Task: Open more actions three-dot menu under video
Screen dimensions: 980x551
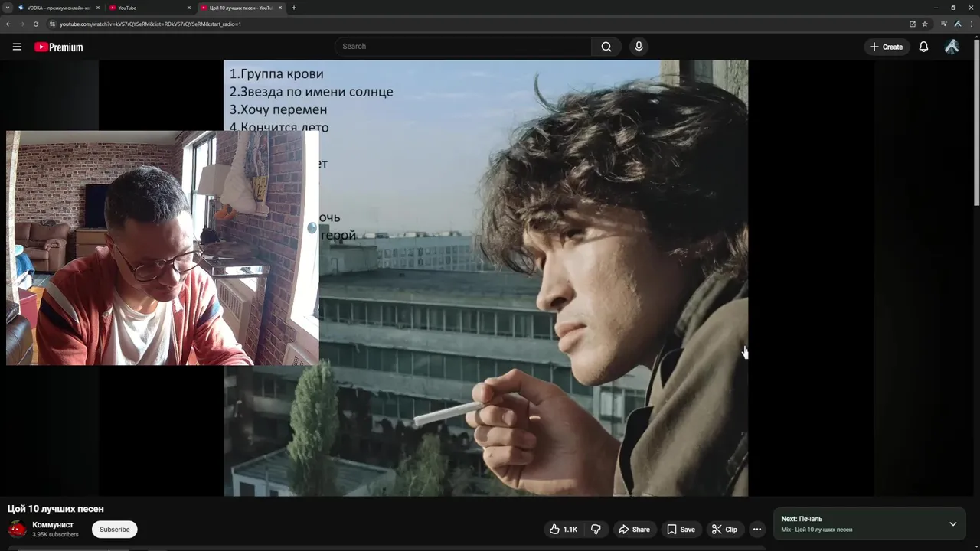Action: pyautogui.click(x=756, y=529)
